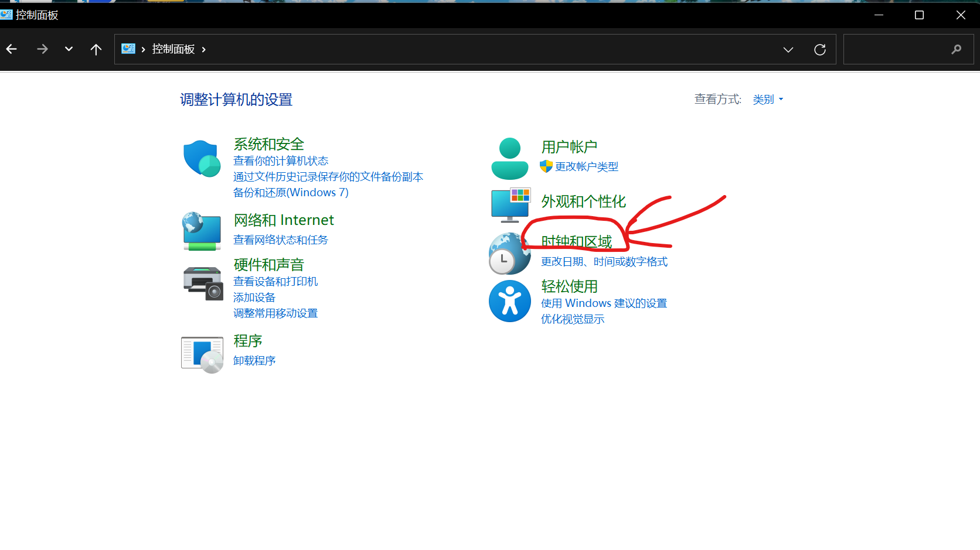Click the 轻松使用 accessibility icon
Screen dimensions: 980x550
[509, 301]
